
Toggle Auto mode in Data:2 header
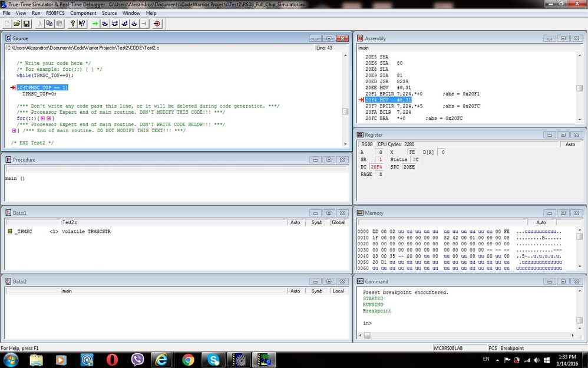[295, 291]
